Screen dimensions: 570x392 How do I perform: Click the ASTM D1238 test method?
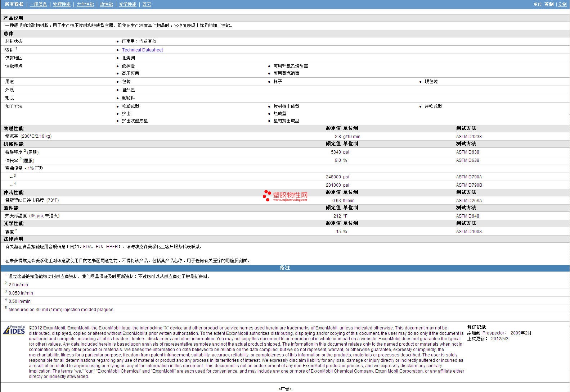click(469, 137)
